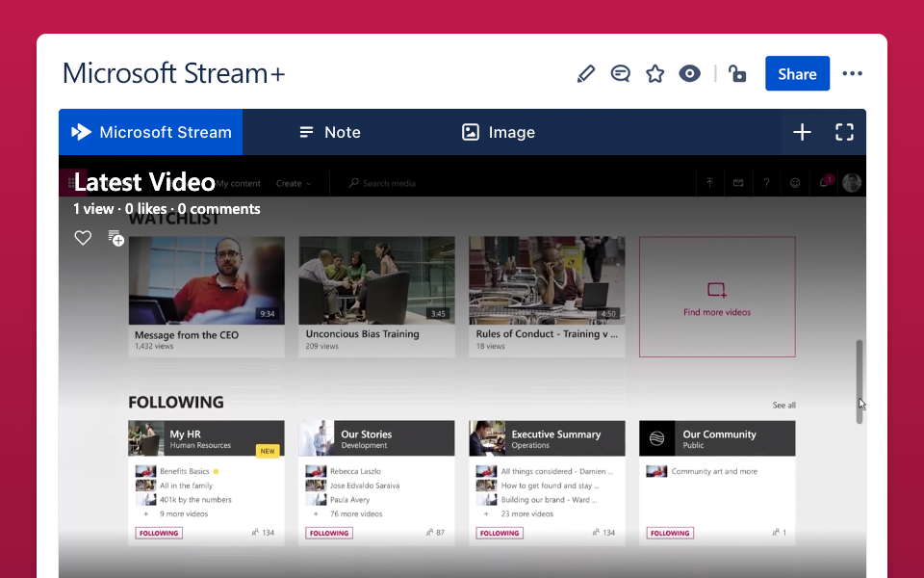Viewport: 924px width, 578px height.
Task: Open the Our Community channel header
Action: 717,438
